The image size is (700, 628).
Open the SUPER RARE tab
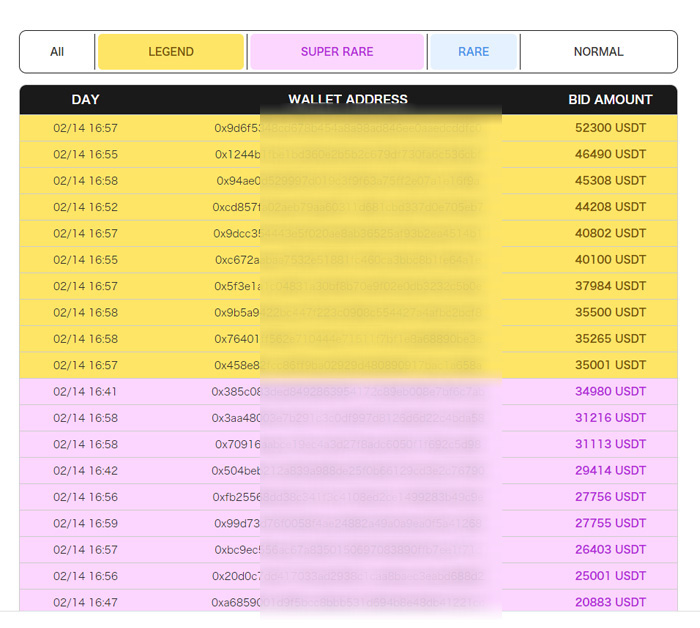tap(337, 52)
